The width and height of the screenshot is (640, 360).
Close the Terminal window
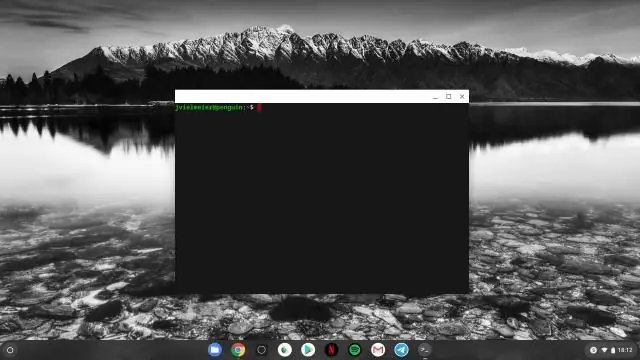[x=462, y=97]
